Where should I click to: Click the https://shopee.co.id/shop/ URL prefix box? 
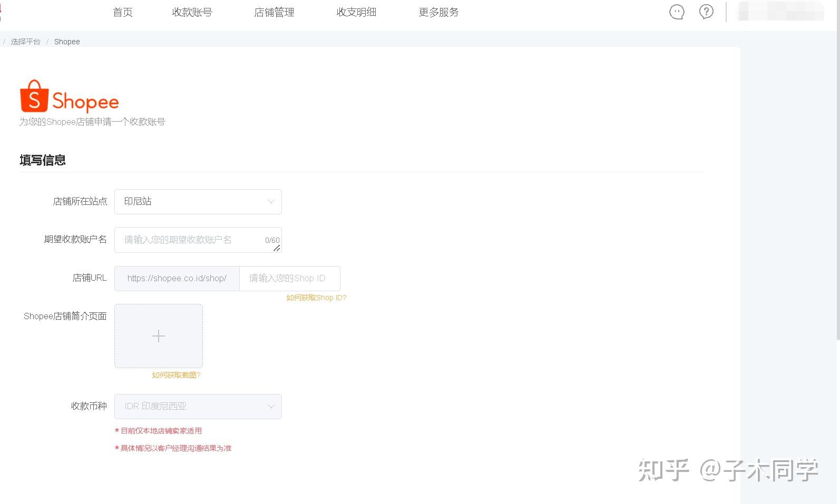pos(177,278)
